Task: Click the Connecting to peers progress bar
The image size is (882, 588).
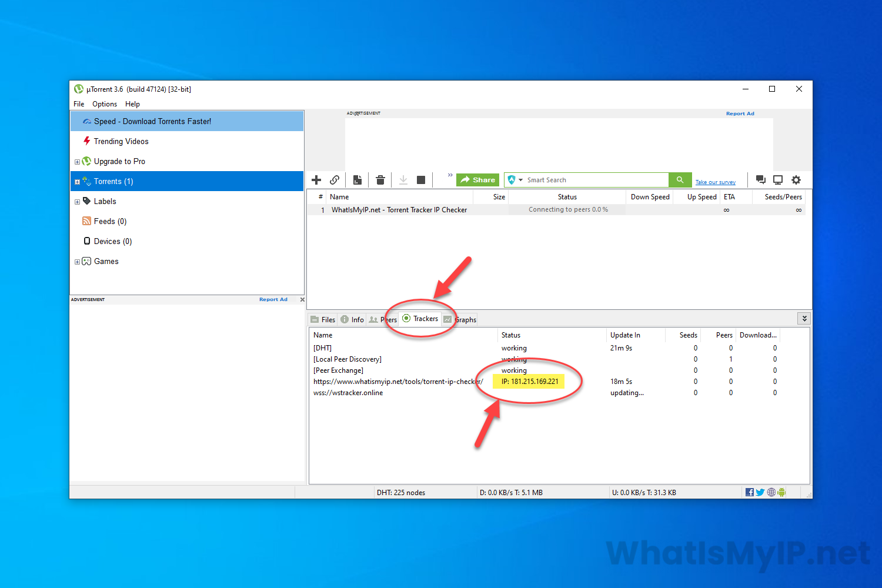Action: (x=567, y=209)
